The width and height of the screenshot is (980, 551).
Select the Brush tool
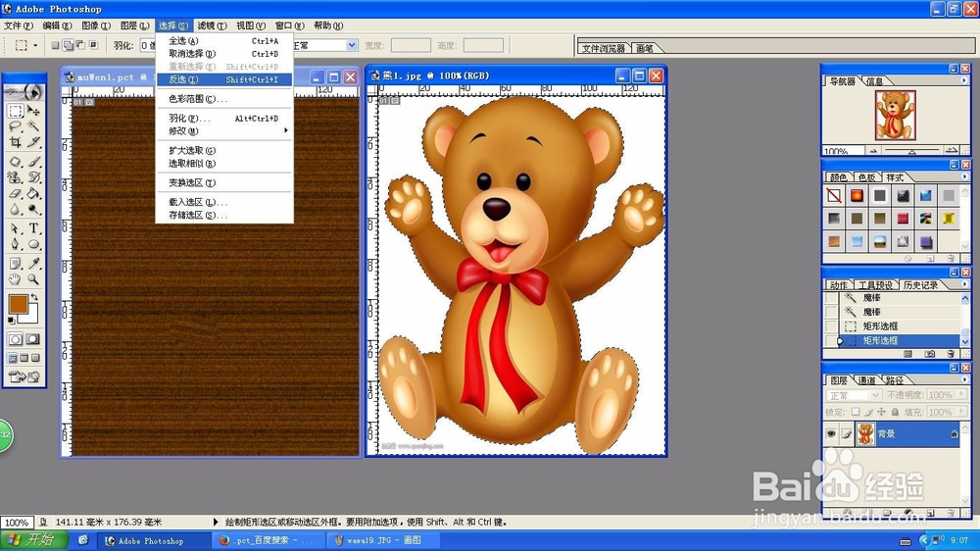point(33,162)
